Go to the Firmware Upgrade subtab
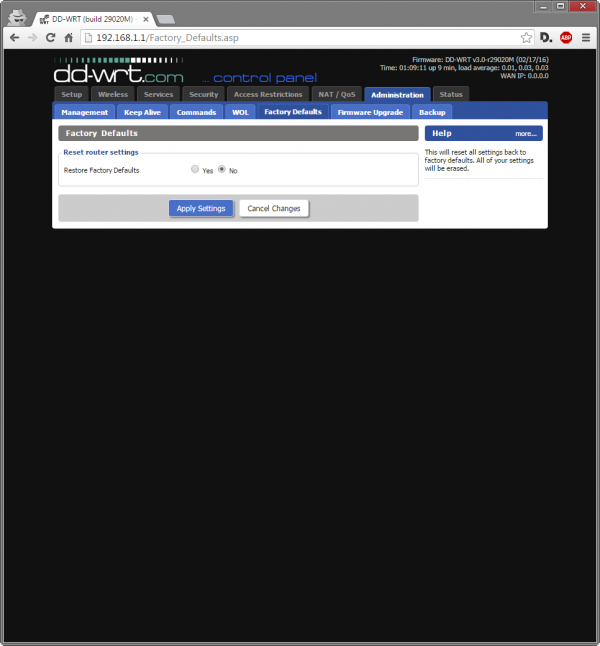 369,112
